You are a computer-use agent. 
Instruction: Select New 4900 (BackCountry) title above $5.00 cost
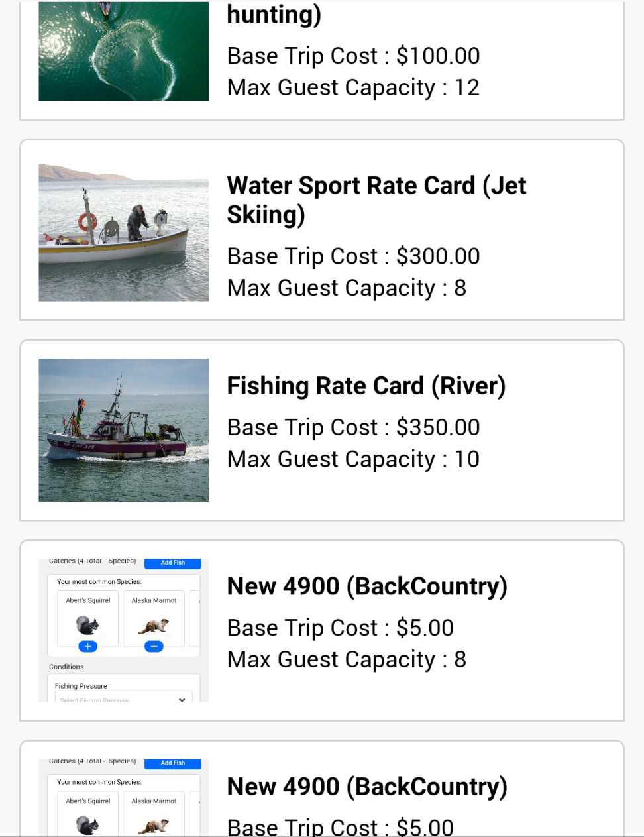pyautogui.click(x=367, y=586)
